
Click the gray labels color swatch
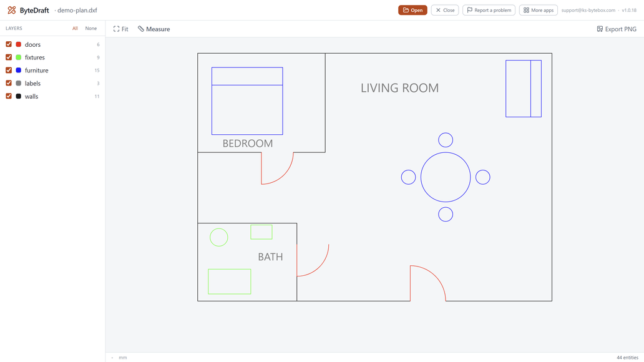point(19,83)
